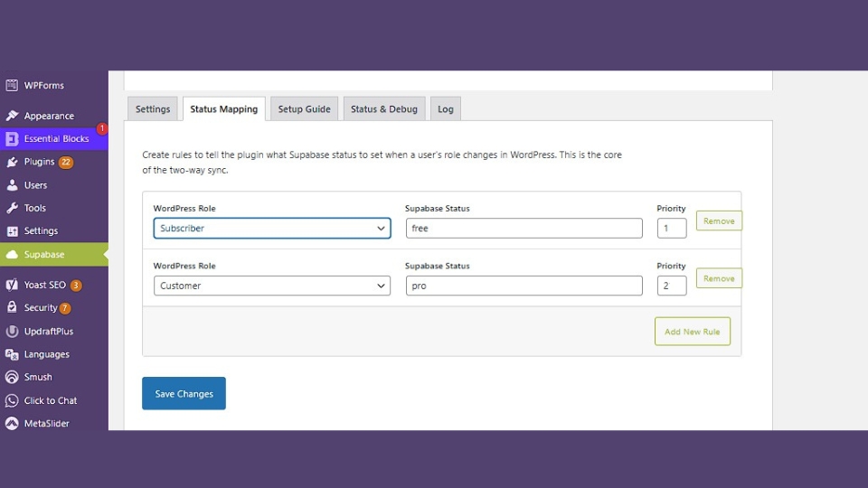Click the Yoast SEO notification badge
This screenshot has width=868, height=488.
tap(76, 286)
